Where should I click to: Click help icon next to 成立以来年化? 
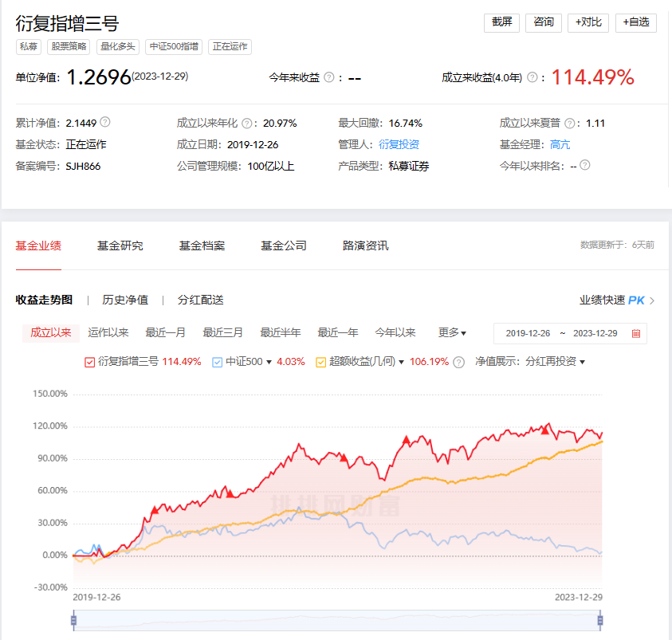[x=247, y=124]
